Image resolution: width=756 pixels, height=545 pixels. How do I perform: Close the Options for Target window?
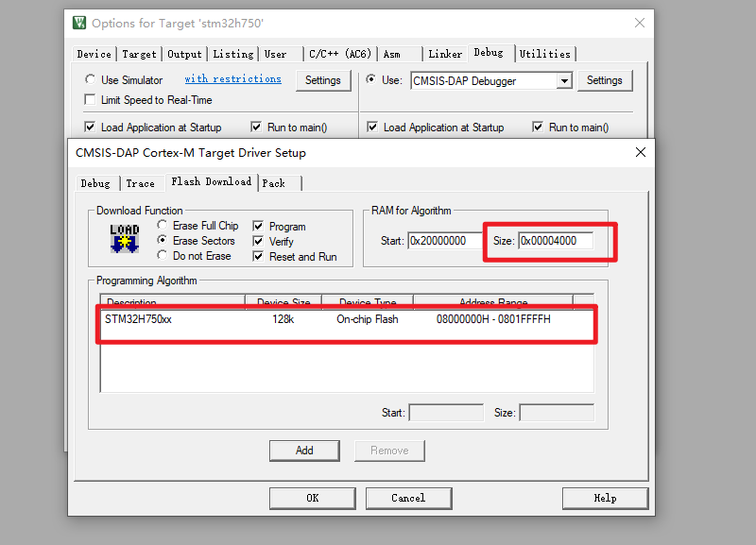click(x=640, y=23)
